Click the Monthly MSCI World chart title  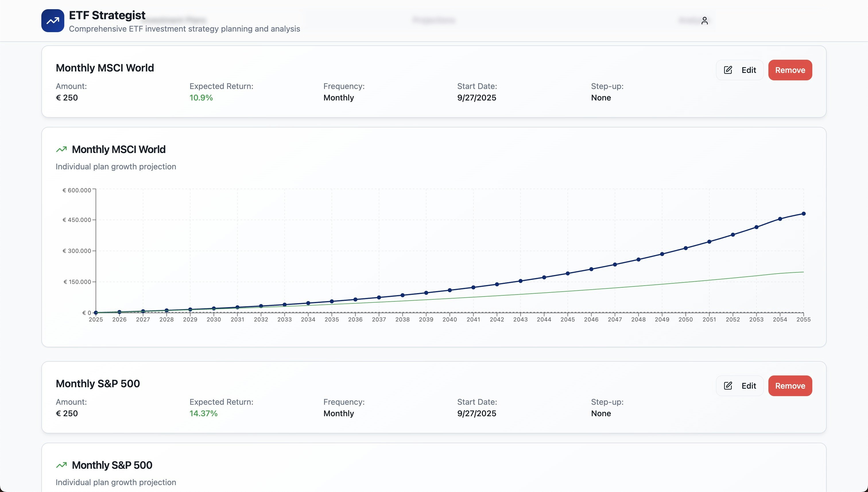click(119, 149)
